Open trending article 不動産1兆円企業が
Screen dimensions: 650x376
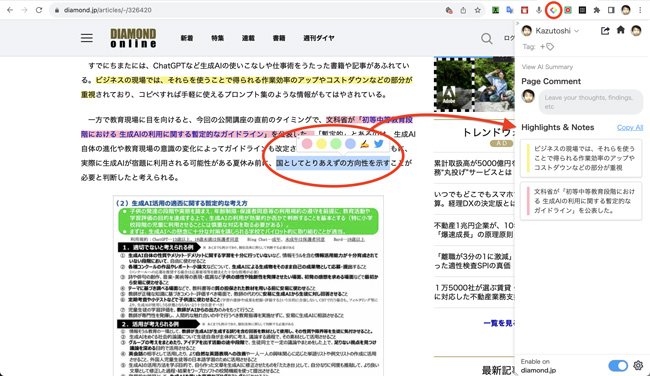(474, 230)
